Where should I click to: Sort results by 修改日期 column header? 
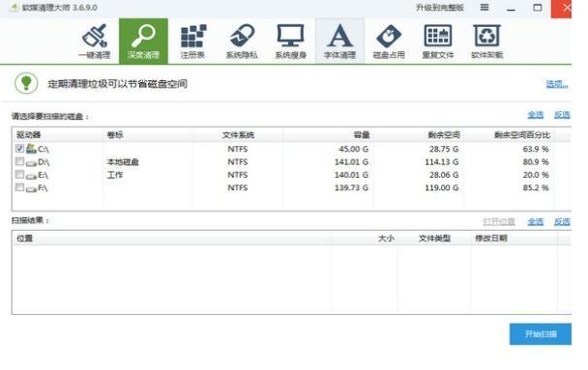click(514, 239)
